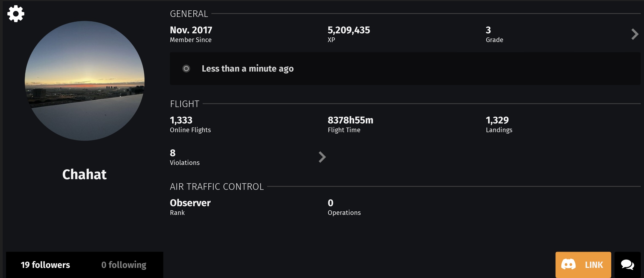
Task: Click the Less than a minute ago status bar
Action: 405,69
